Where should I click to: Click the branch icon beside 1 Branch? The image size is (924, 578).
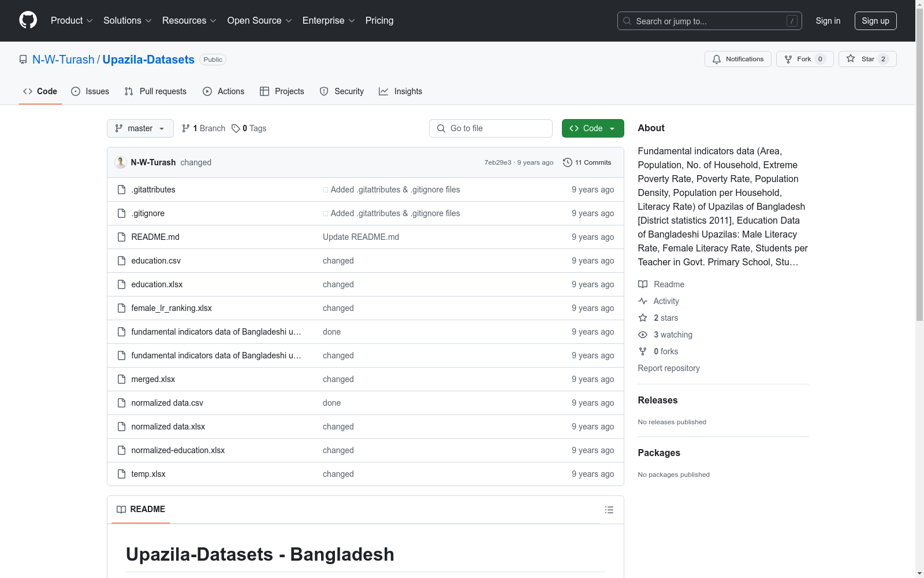pos(186,128)
